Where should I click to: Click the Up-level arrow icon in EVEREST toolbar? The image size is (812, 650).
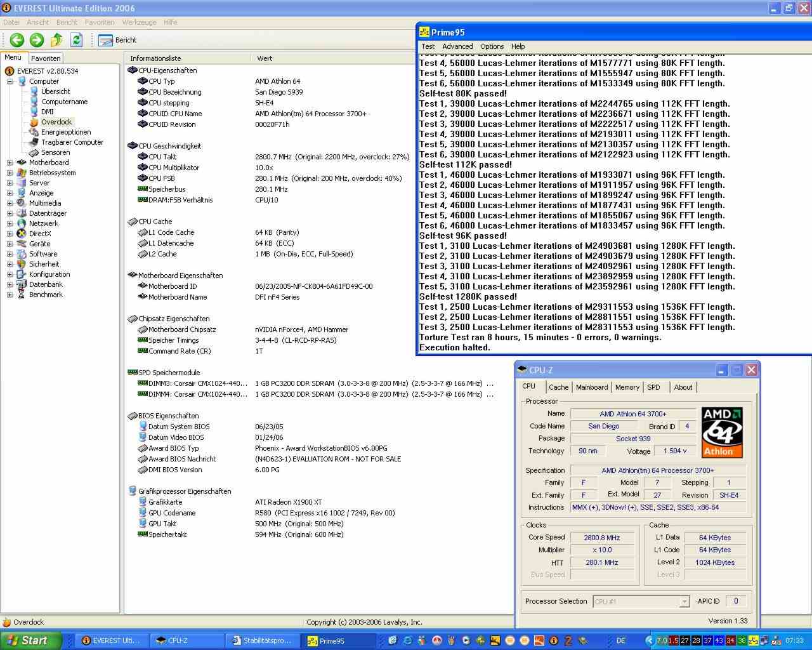coord(56,40)
